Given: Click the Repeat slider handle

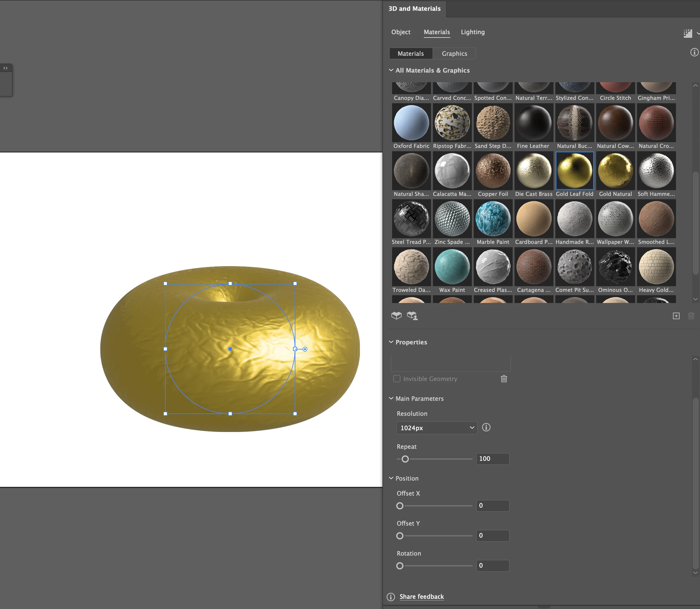Looking at the screenshot, I should pos(405,459).
